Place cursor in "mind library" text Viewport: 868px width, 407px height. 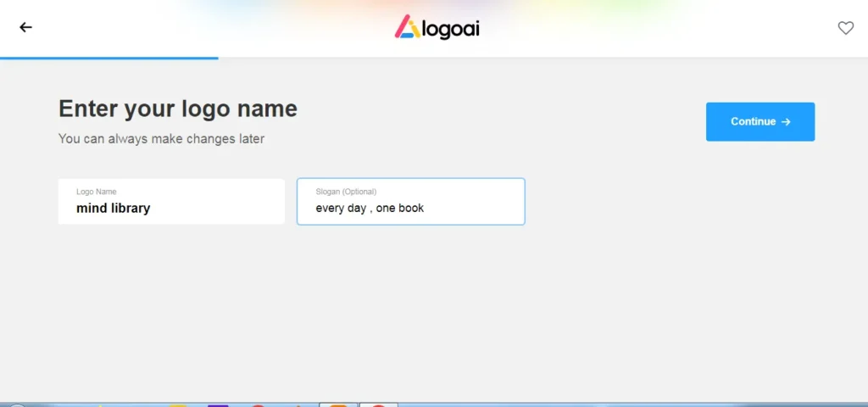pos(113,209)
